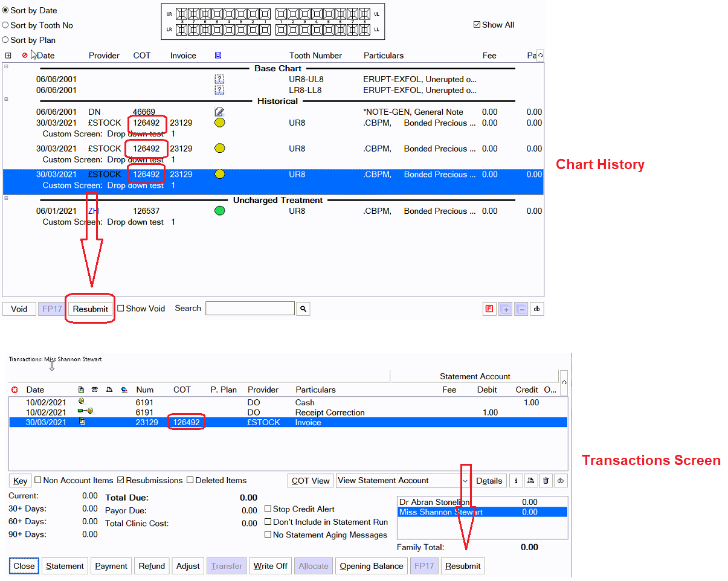
Task: Collapse the Base Chart section
Action: [x=6, y=66]
